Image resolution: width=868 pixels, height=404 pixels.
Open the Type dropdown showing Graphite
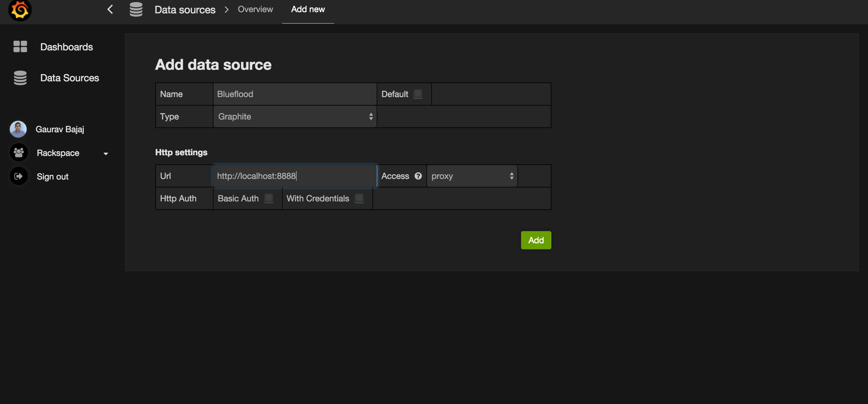[x=294, y=116]
